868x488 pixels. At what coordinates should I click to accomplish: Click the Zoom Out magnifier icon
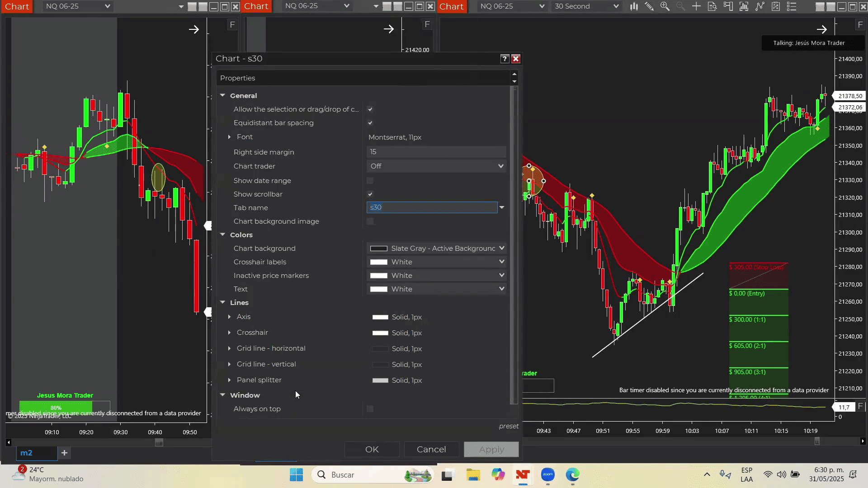click(x=680, y=6)
